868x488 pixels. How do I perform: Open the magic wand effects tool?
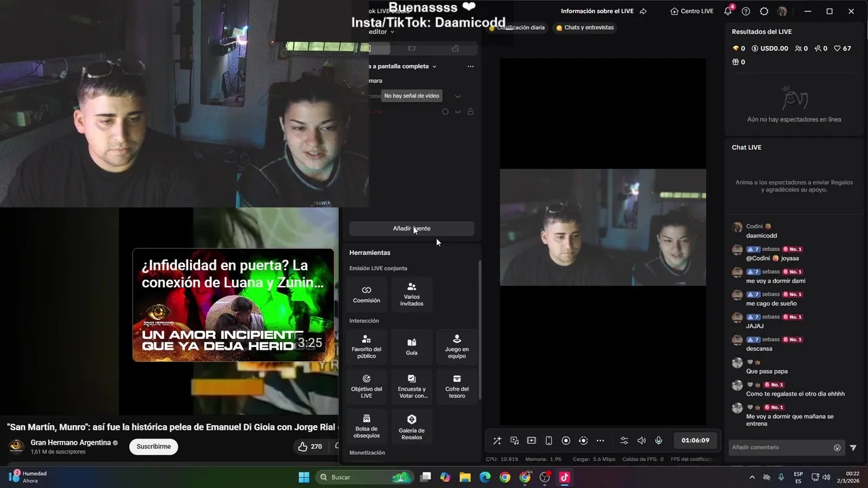(x=497, y=441)
